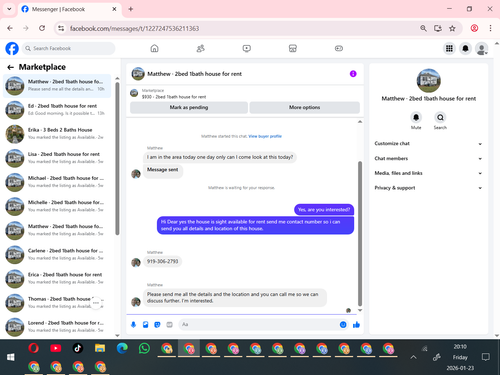
Task: Choose a sticker icon
Action: click(157, 324)
